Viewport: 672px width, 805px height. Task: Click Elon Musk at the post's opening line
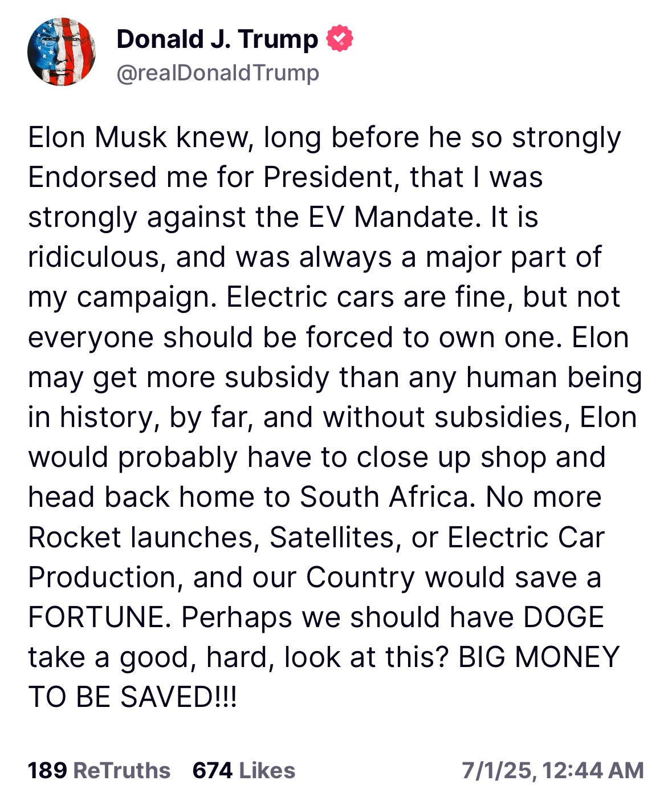pyautogui.click(x=98, y=136)
